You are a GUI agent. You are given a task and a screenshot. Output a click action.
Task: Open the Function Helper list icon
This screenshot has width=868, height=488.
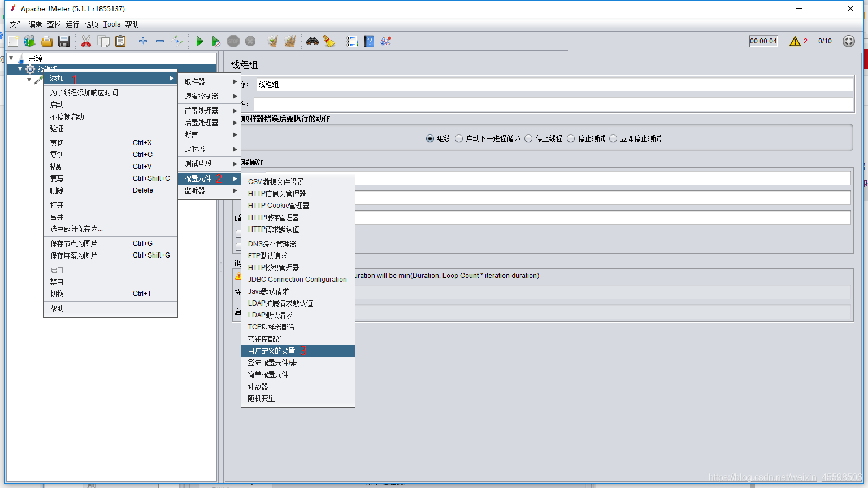tap(351, 41)
